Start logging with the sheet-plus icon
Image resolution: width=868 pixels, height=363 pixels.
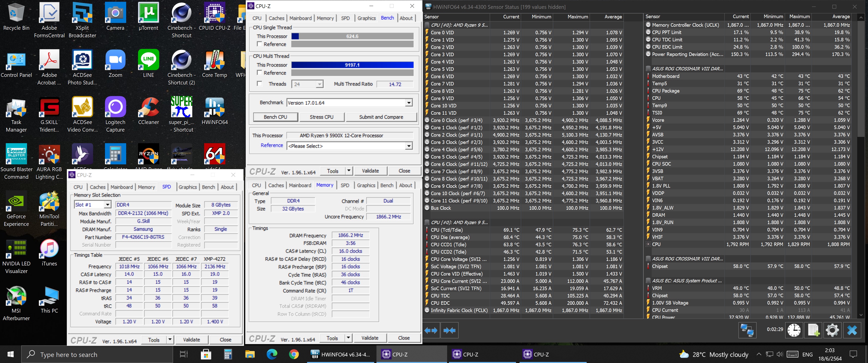(813, 330)
